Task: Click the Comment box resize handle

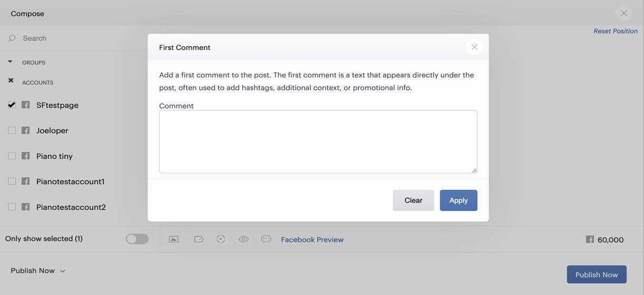Action: point(474,170)
